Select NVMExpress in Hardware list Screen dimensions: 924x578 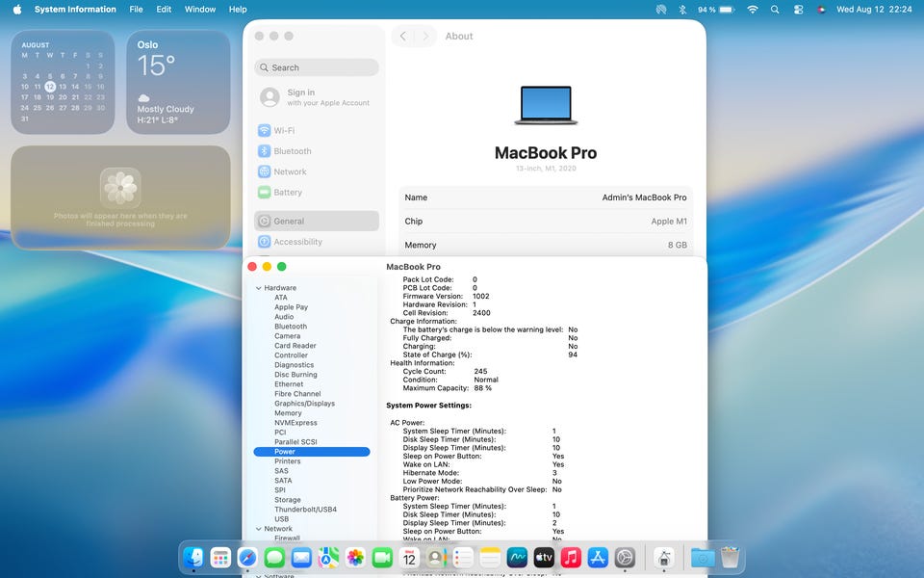coord(295,423)
